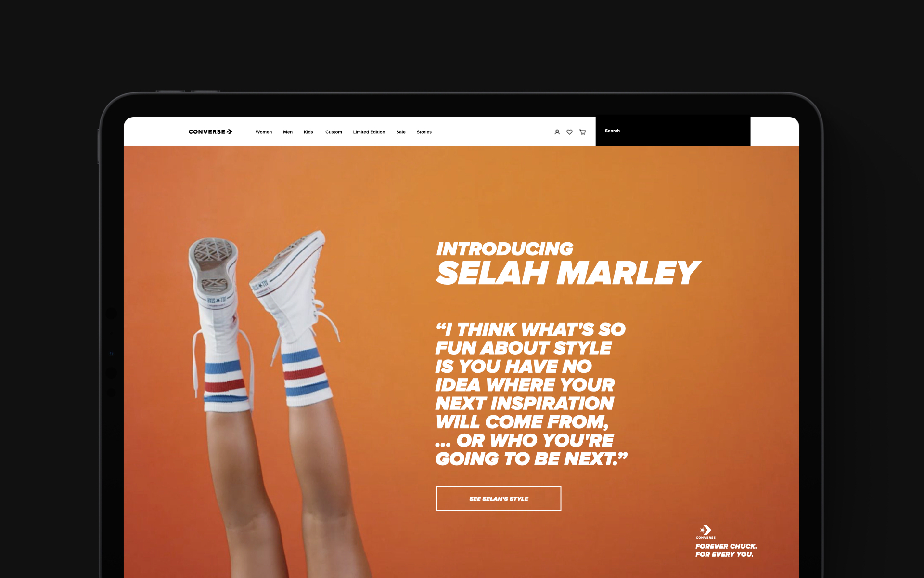Click the Introducing label above headline
924x578 pixels.
coord(504,249)
